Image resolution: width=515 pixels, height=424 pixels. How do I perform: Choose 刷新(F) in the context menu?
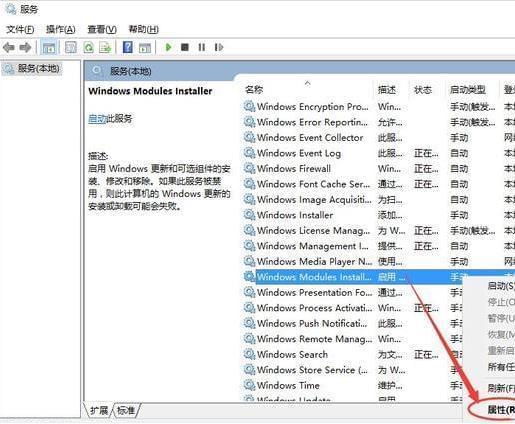(x=501, y=388)
